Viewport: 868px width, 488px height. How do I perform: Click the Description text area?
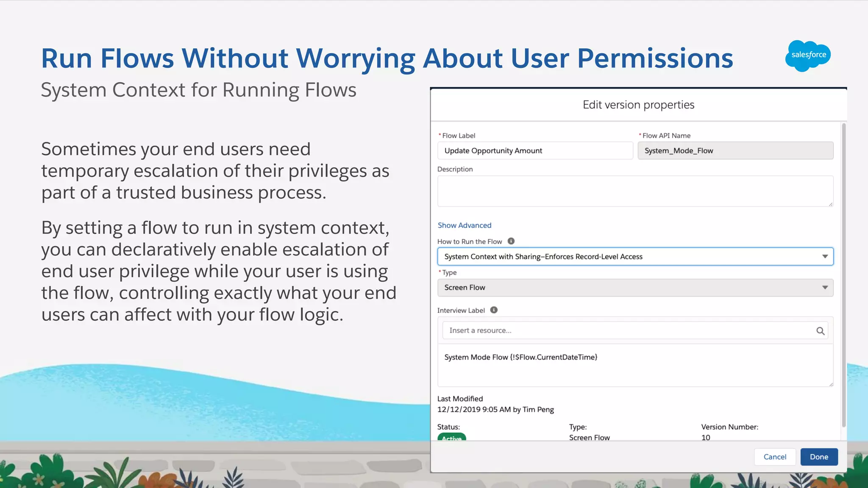tap(635, 191)
